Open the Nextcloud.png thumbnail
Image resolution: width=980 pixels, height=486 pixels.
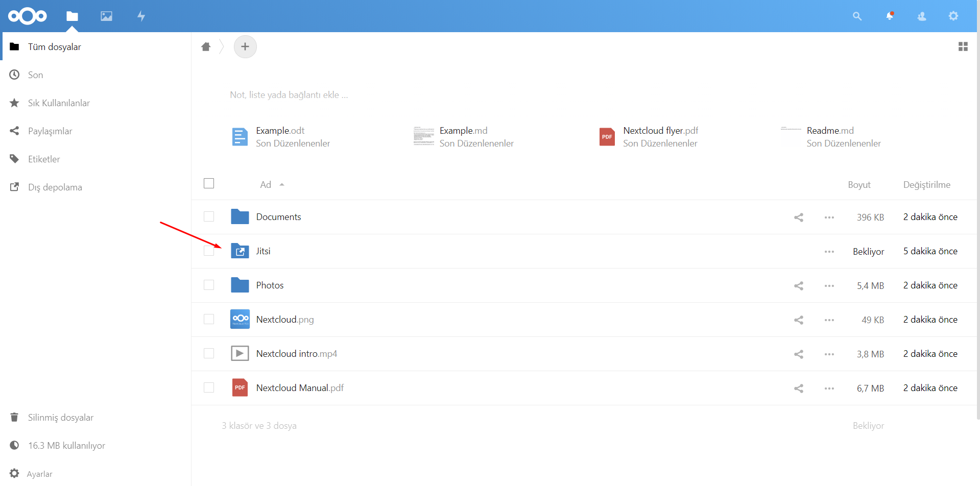click(x=240, y=319)
